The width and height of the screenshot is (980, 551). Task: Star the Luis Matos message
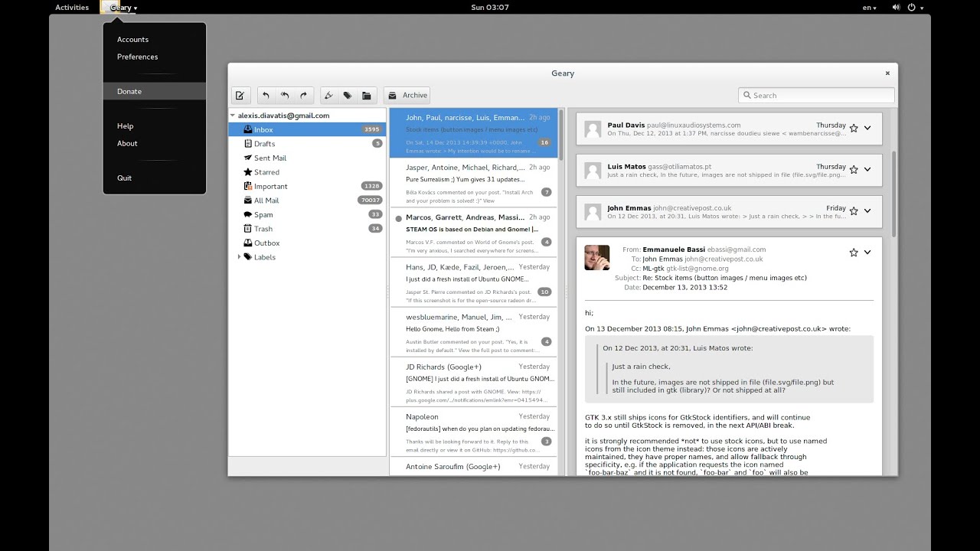pyautogui.click(x=854, y=169)
